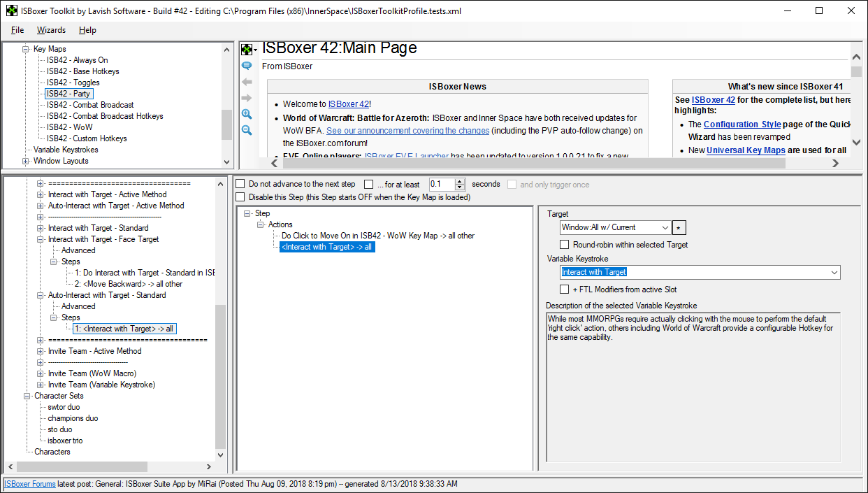The image size is (868, 493).
Task: Expand 'Invite Team (WoW Macro)' node
Action: (41, 373)
